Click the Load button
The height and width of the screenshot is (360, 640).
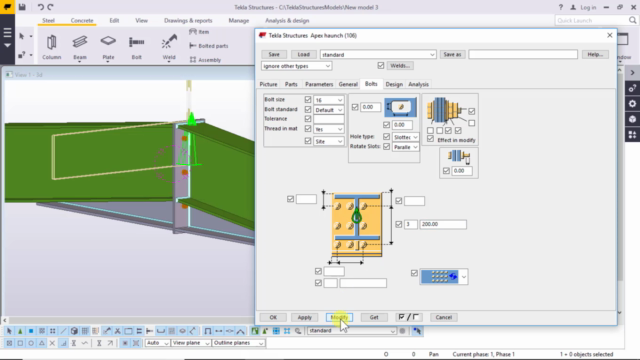tap(303, 54)
